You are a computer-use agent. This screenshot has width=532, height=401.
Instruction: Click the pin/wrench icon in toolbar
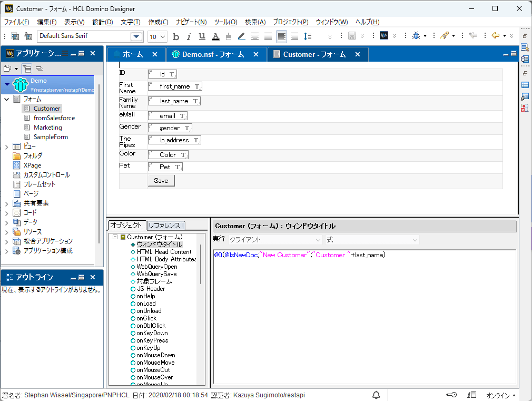point(445,35)
